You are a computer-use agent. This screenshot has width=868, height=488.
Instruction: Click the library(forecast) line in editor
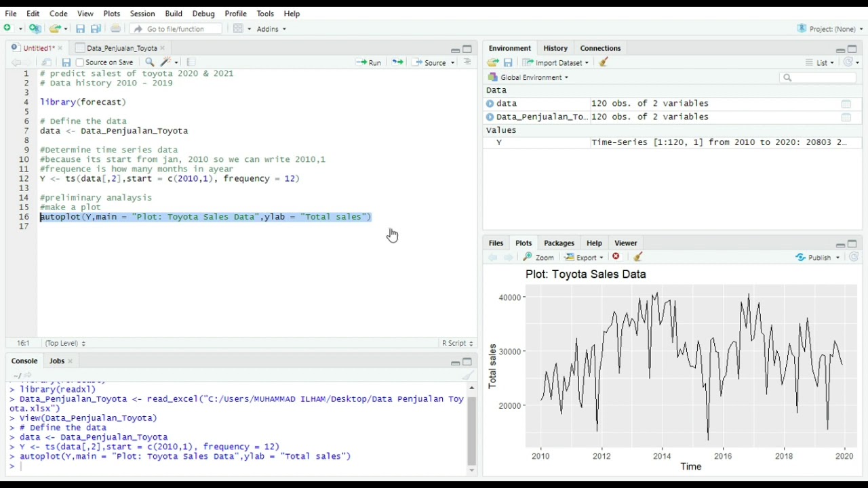tap(83, 102)
